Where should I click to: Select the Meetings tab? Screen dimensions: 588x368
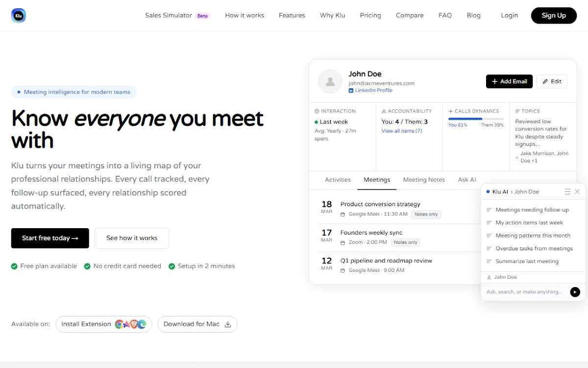377,180
